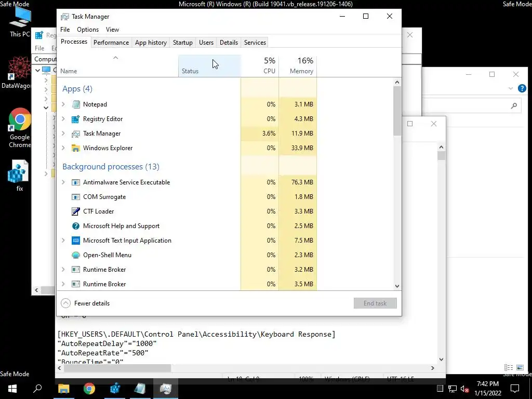Open the notification center icon
Screen dimensions: 532x399
(515, 389)
